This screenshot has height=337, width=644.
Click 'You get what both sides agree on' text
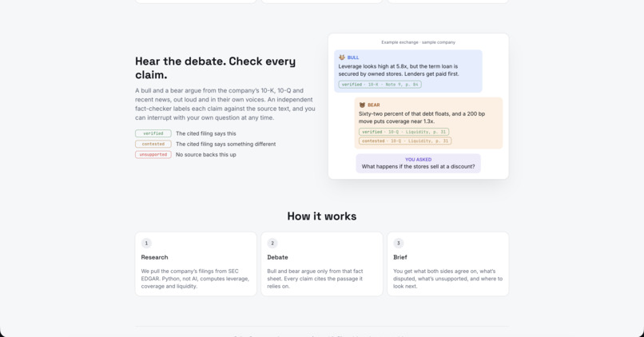pyautogui.click(x=447, y=279)
